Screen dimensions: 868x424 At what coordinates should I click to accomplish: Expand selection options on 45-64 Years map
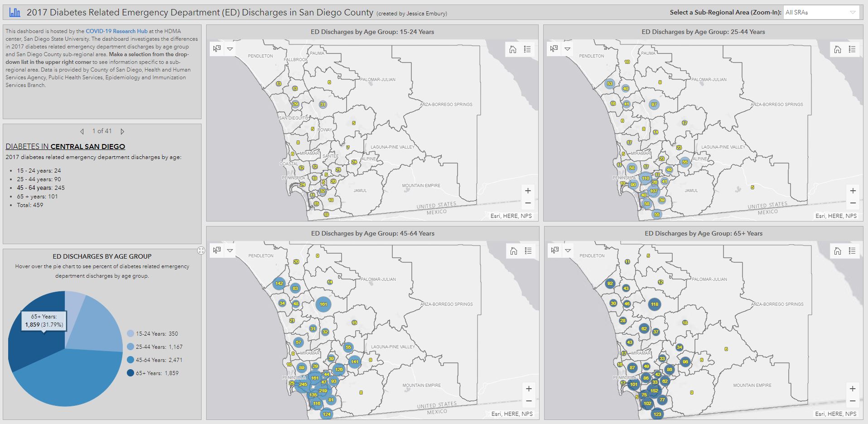point(230,251)
